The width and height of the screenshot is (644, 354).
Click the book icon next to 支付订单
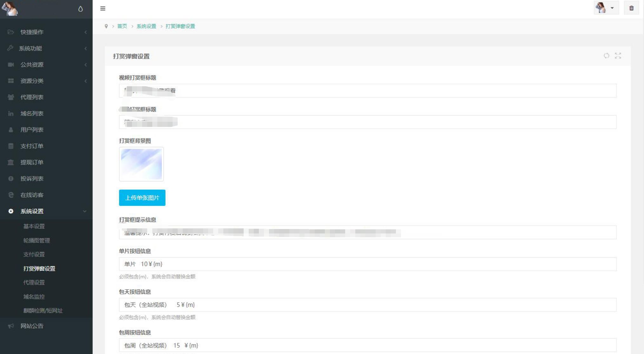pos(10,146)
